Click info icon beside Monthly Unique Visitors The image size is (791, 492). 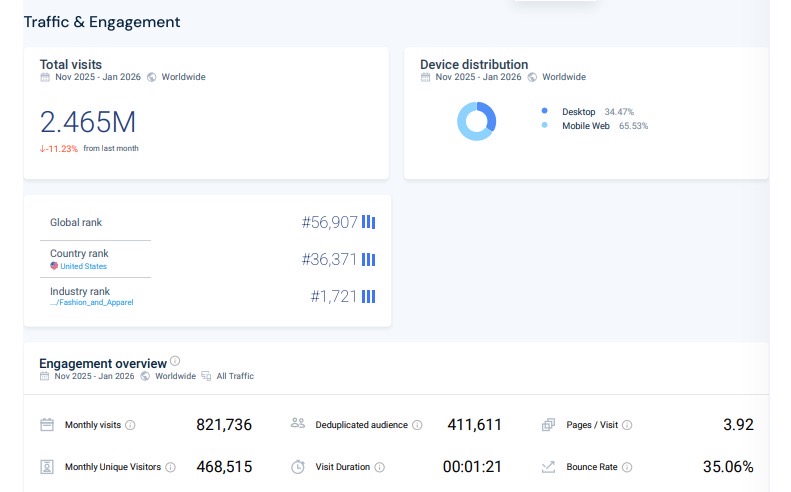pos(170,467)
